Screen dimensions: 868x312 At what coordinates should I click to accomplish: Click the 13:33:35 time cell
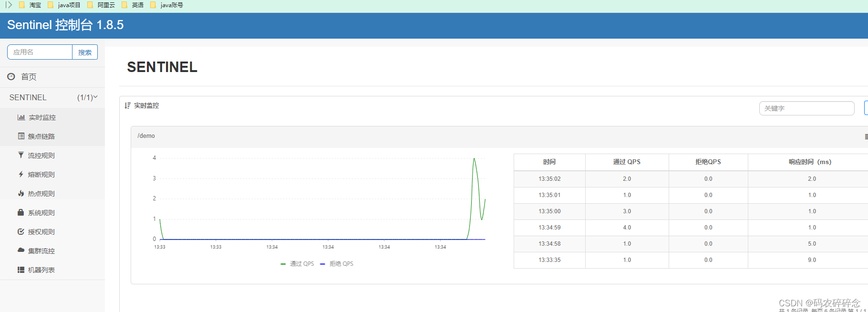[549, 260]
